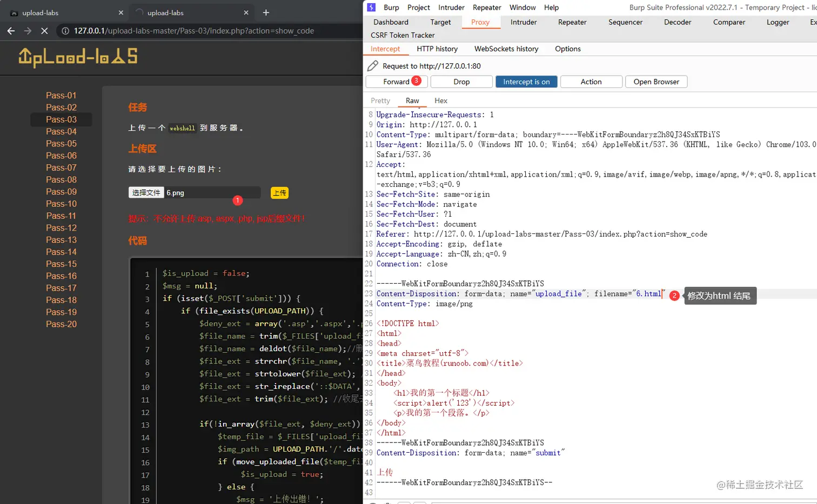Image resolution: width=817 pixels, height=504 pixels.
Task: Click the Burp Suite logo icon
Action: point(371,7)
